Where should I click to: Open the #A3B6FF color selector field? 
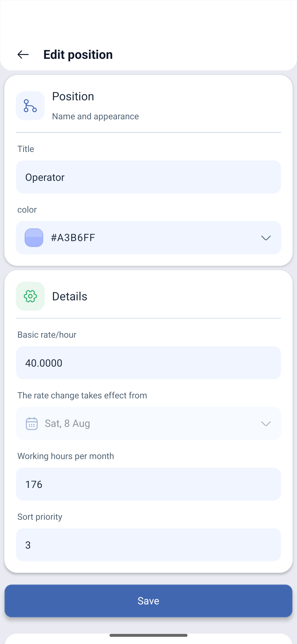(148, 238)
